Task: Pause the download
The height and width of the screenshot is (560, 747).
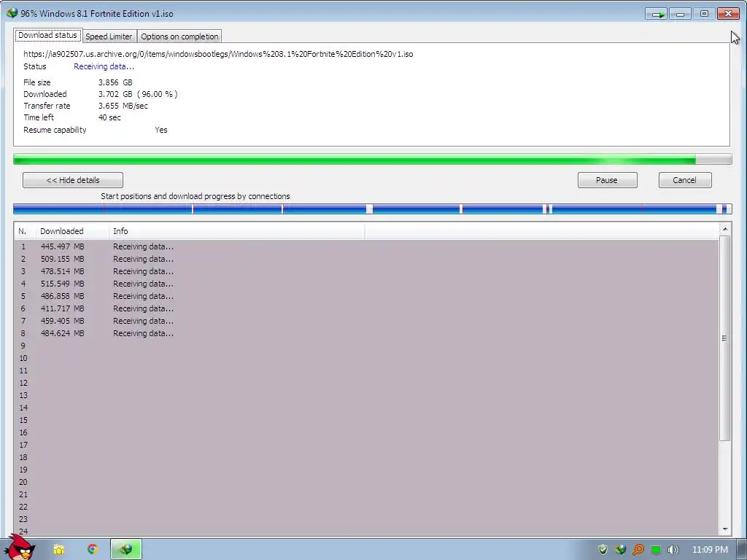Action: pyautogui.click(x=607, y=180)
